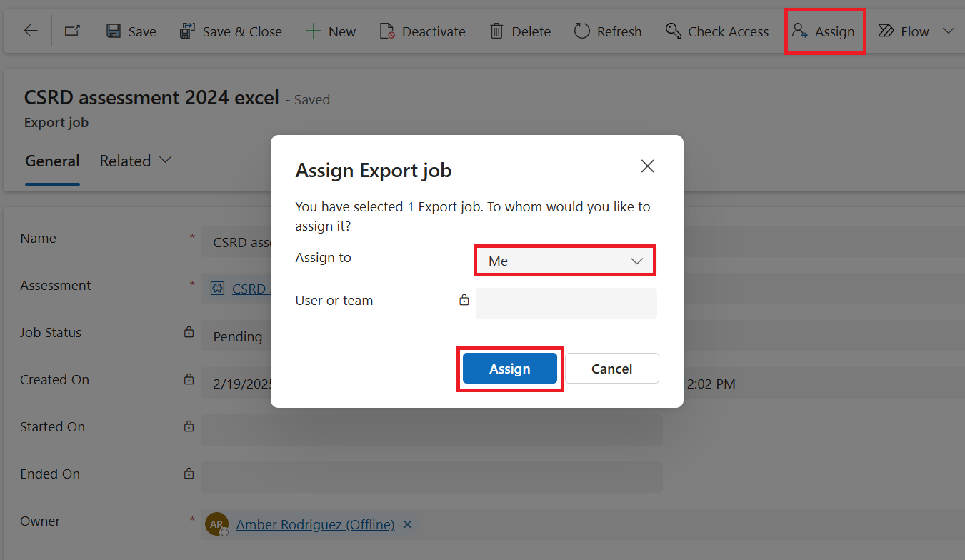This screenshot has width=965, height=560.
Task: Open the Flow menu
Action: pyautogui.click(x=904, y=31)
